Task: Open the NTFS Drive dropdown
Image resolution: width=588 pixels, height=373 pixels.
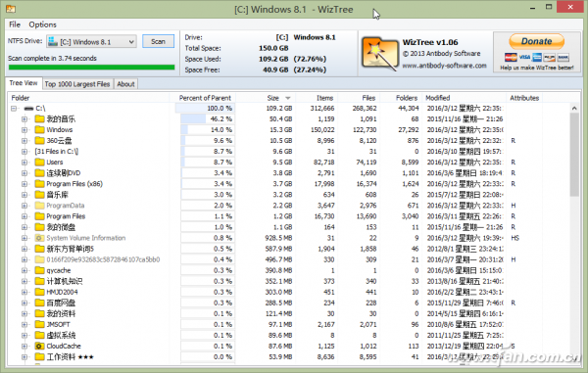Action: 131,41
